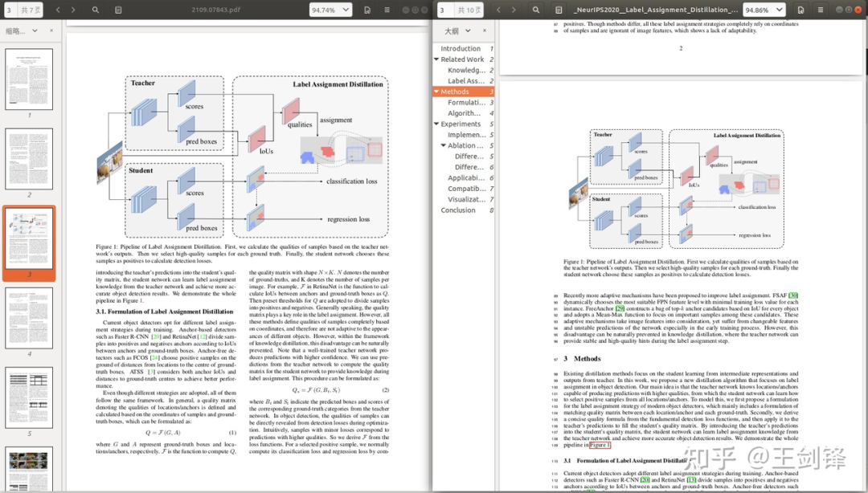Image resolution: width=868 pixels, height=493 pixels.
Task: Click page number field in 2109.07843.pdf window
Action: 10,10
